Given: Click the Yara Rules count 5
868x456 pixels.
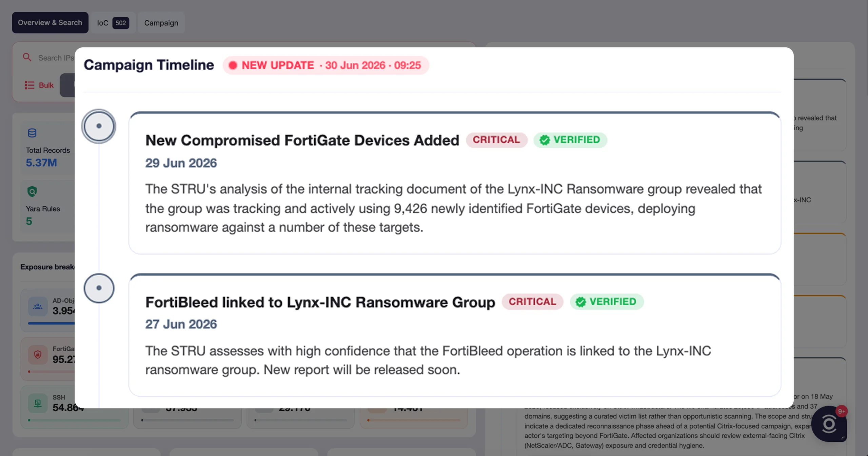Looking at the screenshot, I should (29, 221).
